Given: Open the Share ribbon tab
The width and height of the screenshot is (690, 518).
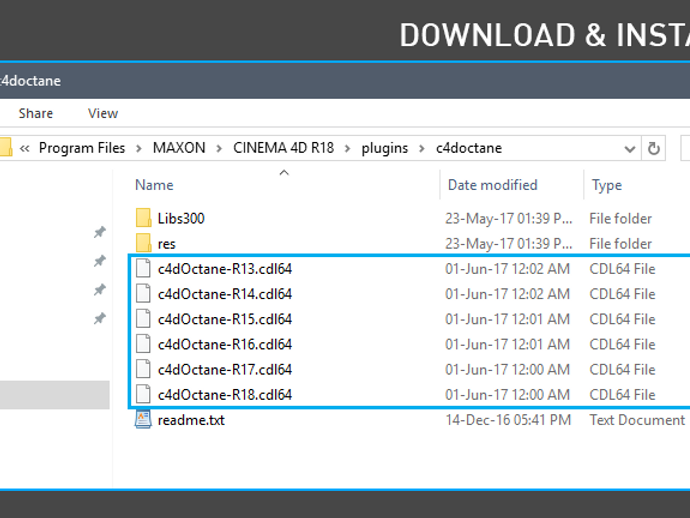Looking at the screenshot, I should 36,114.
